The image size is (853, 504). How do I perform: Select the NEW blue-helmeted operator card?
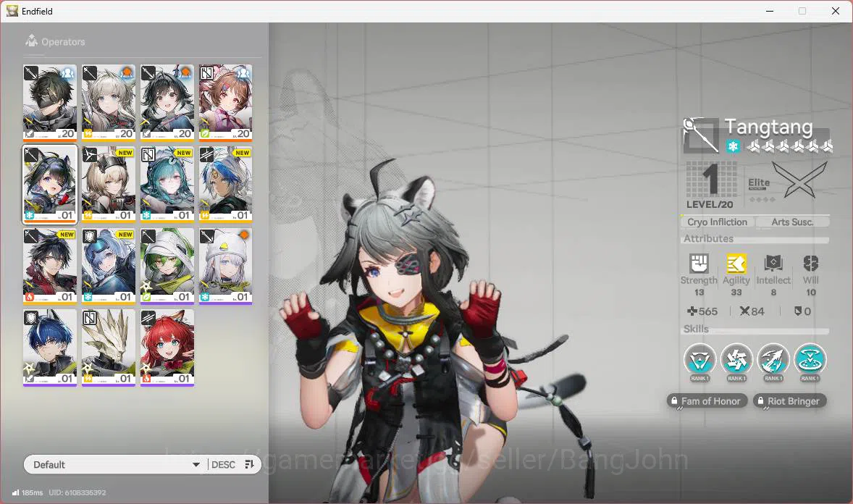pos(109,266)
